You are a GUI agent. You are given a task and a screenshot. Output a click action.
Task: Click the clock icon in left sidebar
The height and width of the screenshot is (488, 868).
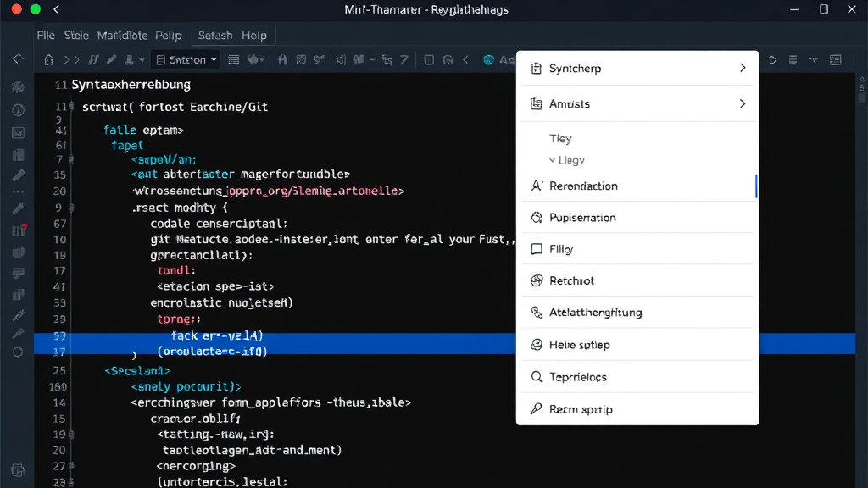[x=18, y=110]
